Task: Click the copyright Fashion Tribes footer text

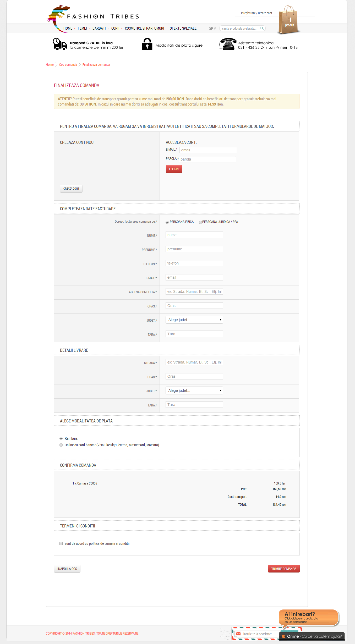Action: 92,634
